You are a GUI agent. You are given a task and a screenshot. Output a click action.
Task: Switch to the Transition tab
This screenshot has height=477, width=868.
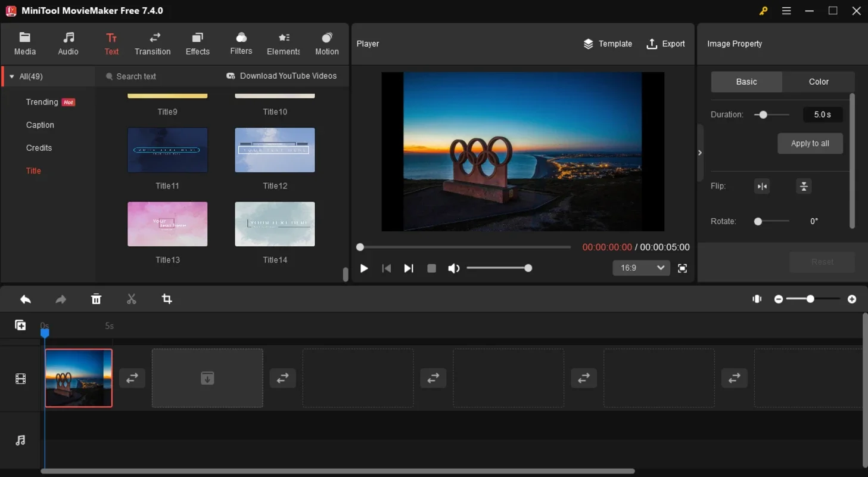(153, 44)
